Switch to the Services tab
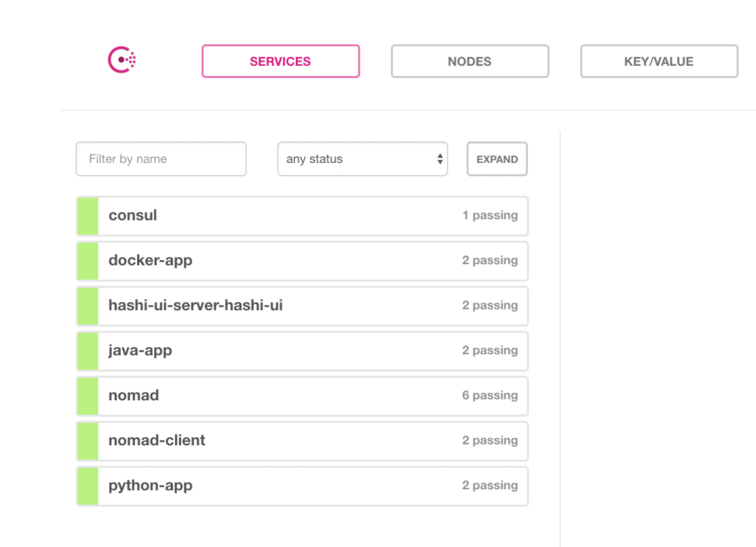The image size is (756, 547). point(280,61)
